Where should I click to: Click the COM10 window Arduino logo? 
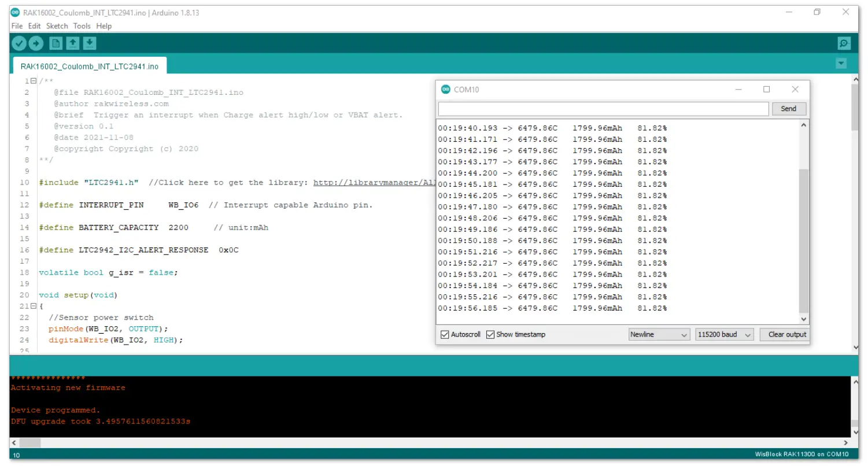[x=446, y=90]
